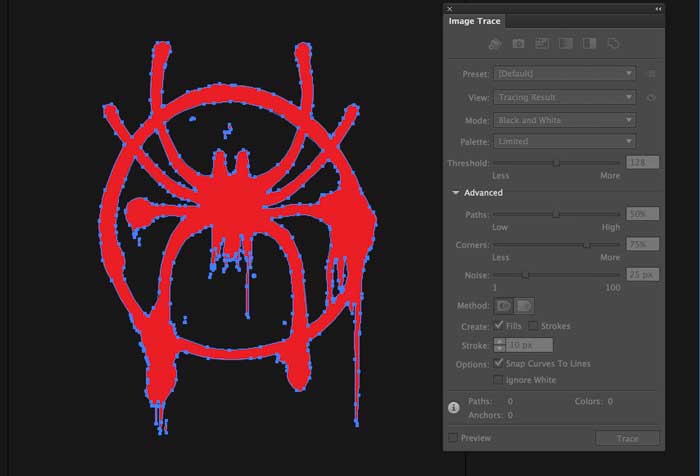Screen dimensions: 700x476
Task: Apply the Low Color preset icon
Action: click(x=542, y=43)
